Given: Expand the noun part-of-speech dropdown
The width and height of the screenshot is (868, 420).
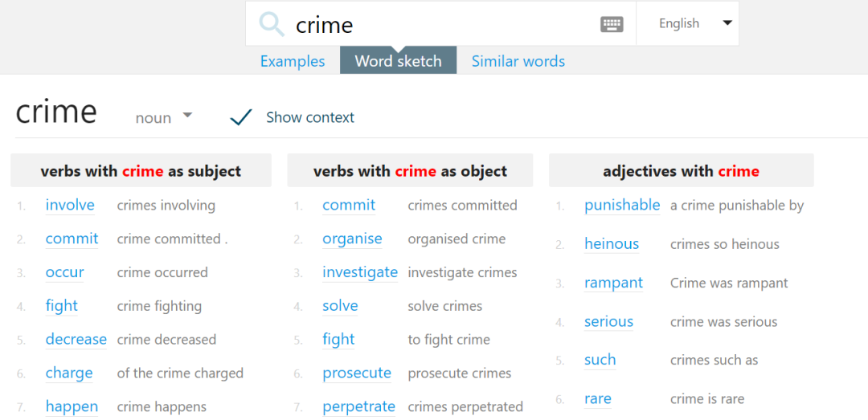Looking at the screenshot, I should pos(164,117).
